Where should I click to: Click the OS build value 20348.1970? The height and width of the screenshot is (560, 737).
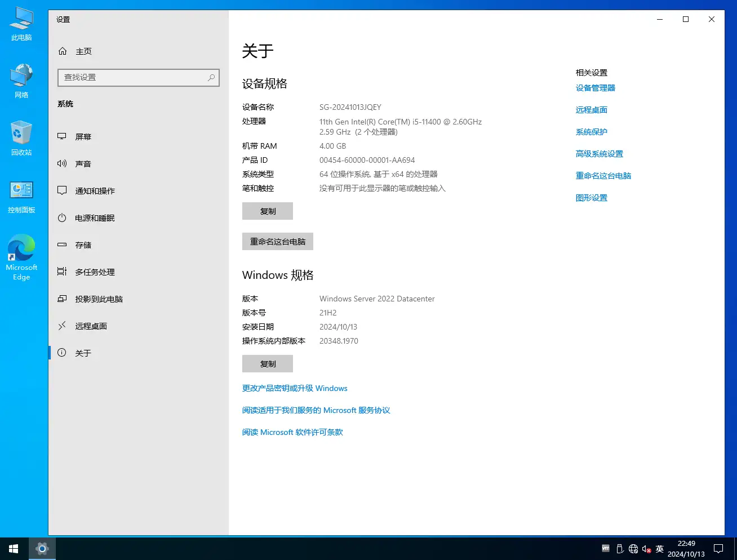click(339, 341)
